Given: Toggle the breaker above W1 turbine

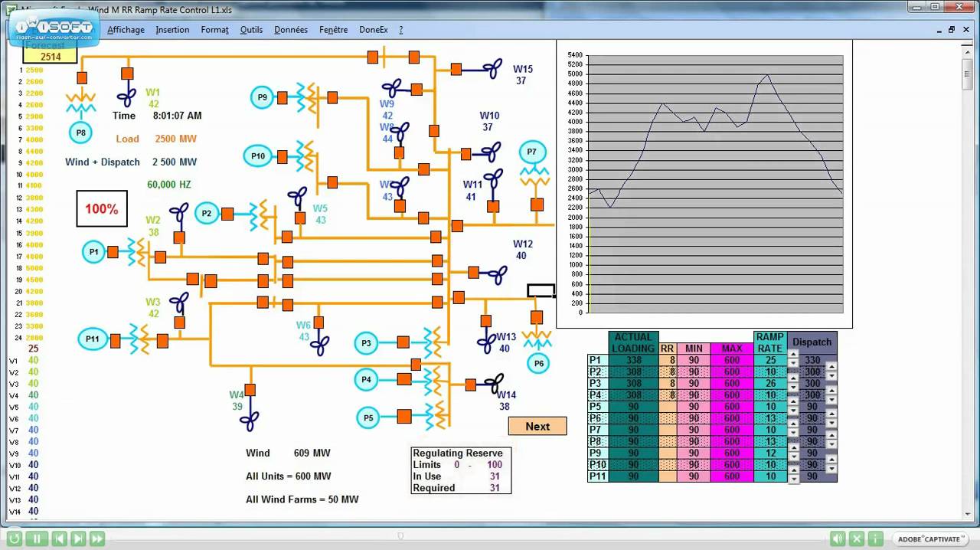Looking at the screenshot, I should click(x=127, y=74).
